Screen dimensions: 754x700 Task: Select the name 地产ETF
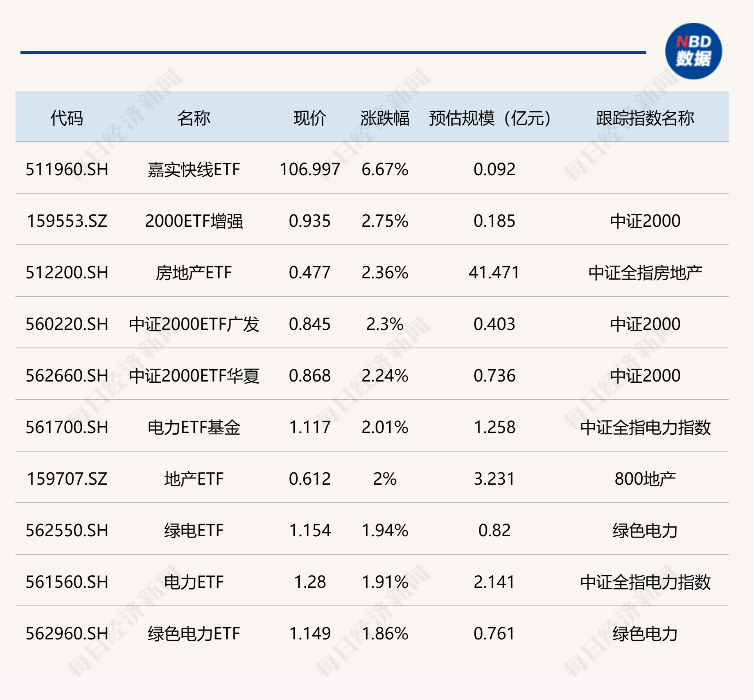[194, 479]
